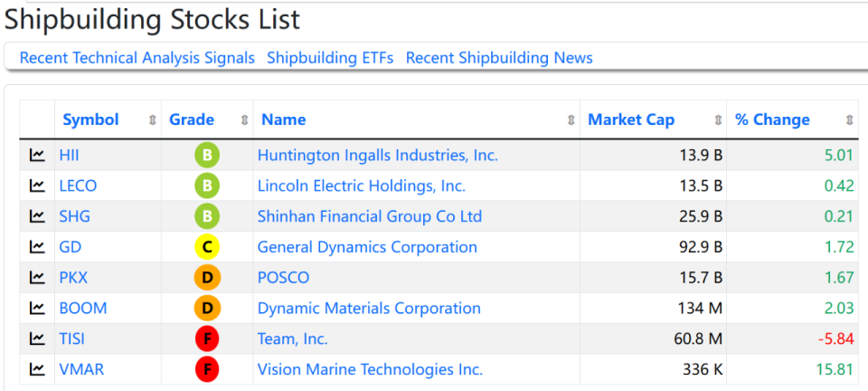The width and height of the screenshot is (868, 391).
Task: Click the chart icon next to BOOM
Action: (37, 309)
